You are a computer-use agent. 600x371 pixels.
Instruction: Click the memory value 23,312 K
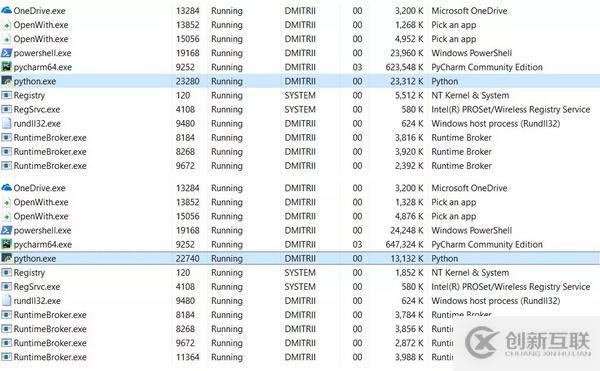pos(407,81)
